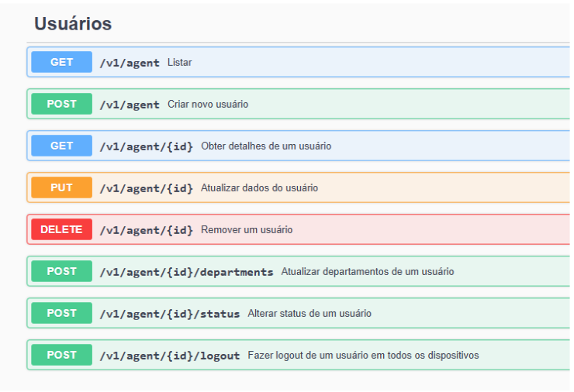Click GET badge for Listar endpoint

pyautogui.click(x=61, y=62)
